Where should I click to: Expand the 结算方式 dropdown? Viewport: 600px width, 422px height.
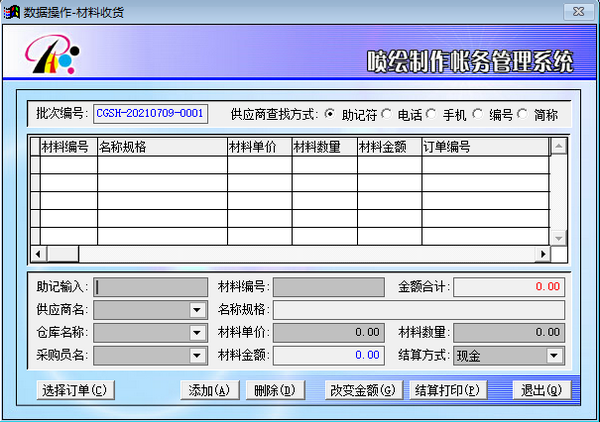click(554, 355)
